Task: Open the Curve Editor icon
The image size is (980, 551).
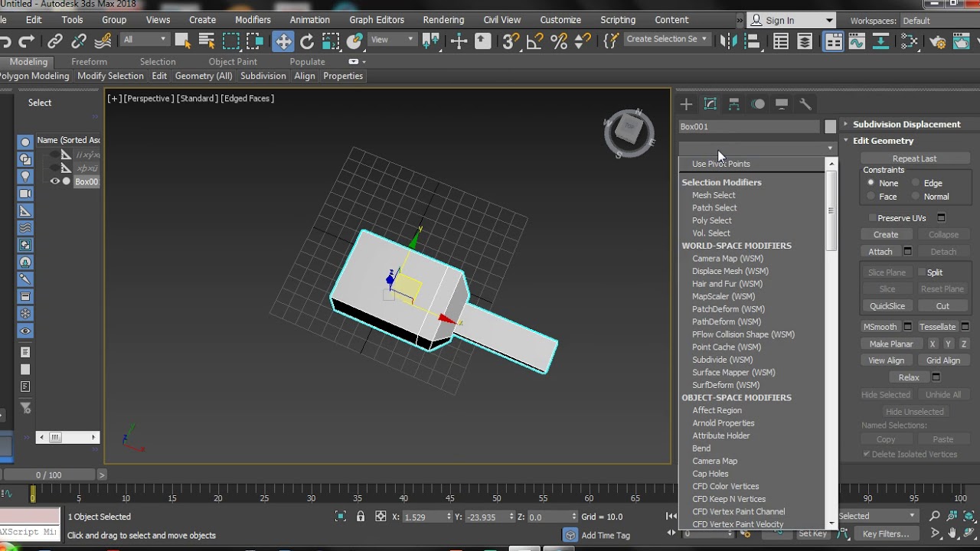Action: 857,41
